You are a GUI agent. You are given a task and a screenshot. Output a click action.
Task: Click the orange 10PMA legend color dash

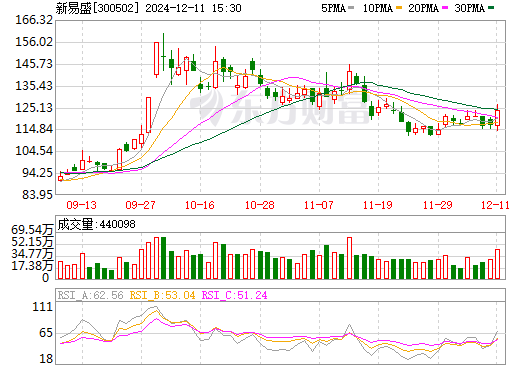pyautogui.click(x=399, y=8)
